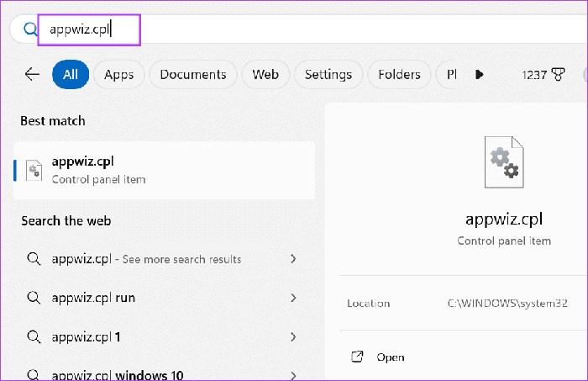588x381 pixels.
Task: Expand the chevron for "appwiz.cpl 1"
Action: click(293, 336)
